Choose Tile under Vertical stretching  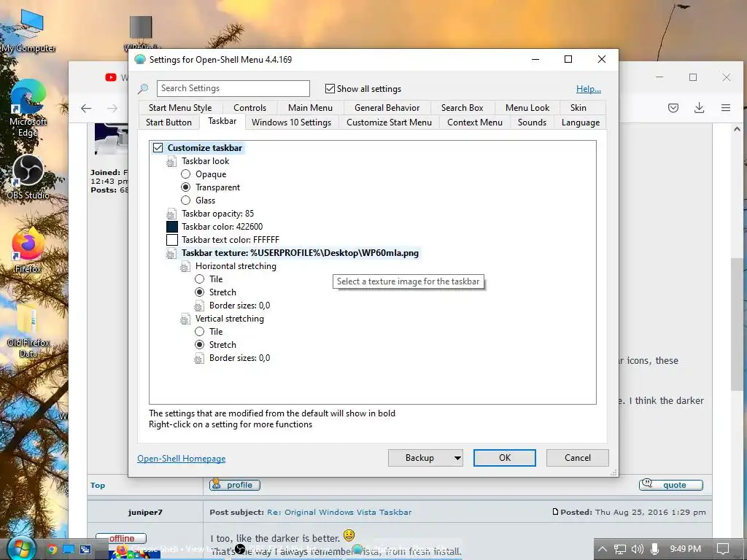tap(200, 332)
